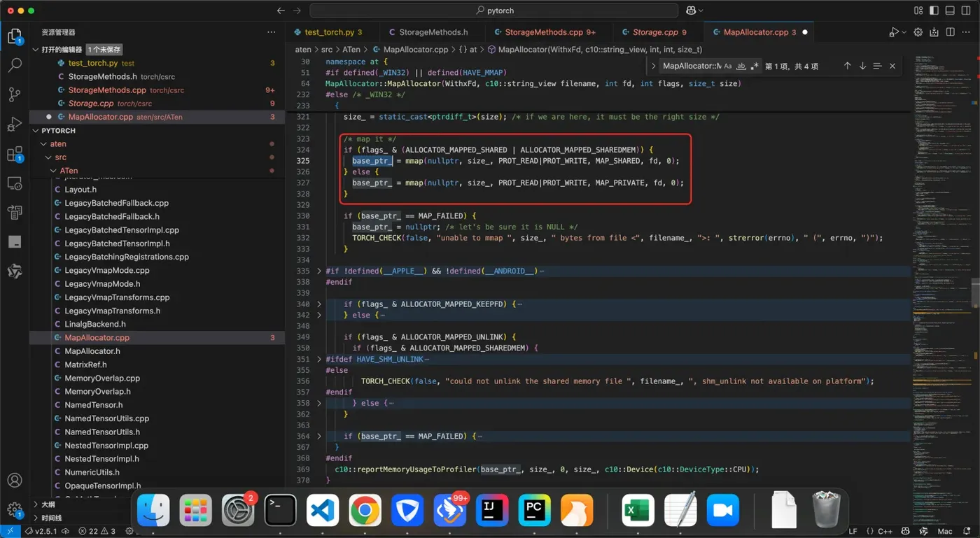
Task: Unfold the #if !defined(__APPLE__) block at line 335
Action: (319, 271)
